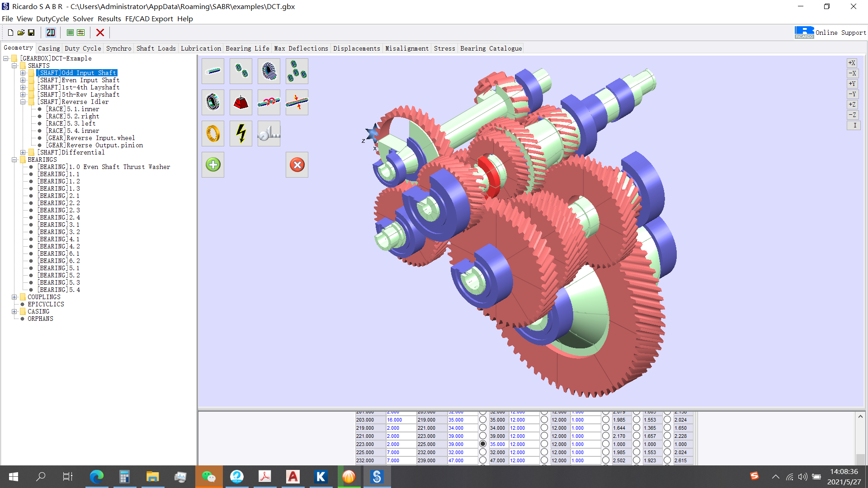Switch to the Misalignment tab
Viewport: 868px width, 488px height.
point(407,48)
